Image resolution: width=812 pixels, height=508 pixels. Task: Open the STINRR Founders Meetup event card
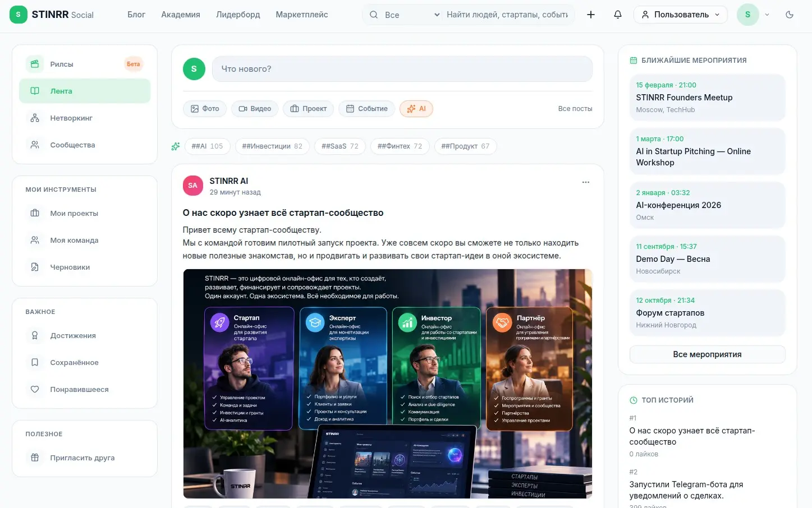point(707,97)
